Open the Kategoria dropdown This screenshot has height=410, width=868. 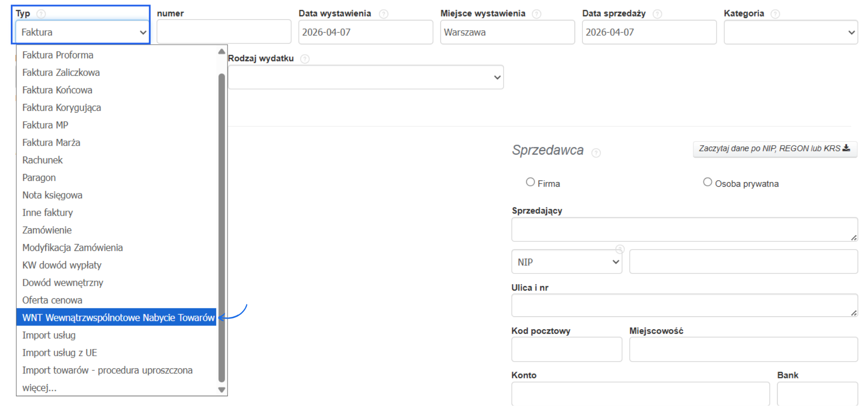(x=791, y=33)
